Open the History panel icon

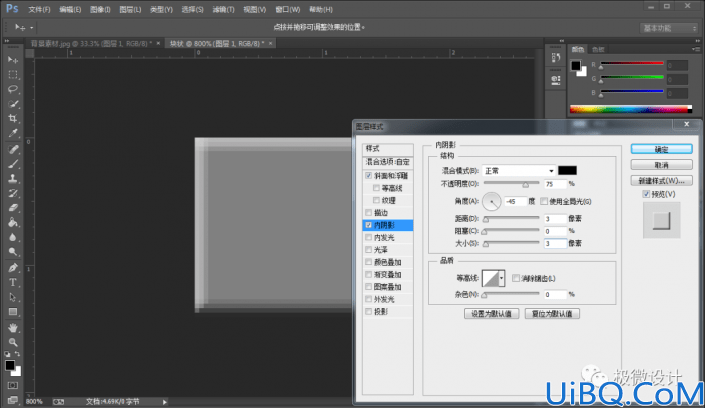point(556,58)
